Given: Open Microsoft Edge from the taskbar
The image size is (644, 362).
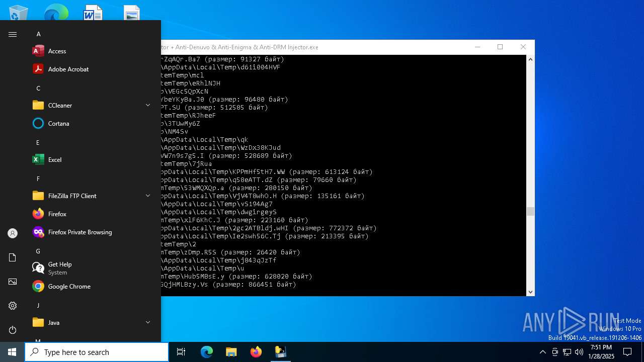Looking at the screenshot, I should [207, 352].
